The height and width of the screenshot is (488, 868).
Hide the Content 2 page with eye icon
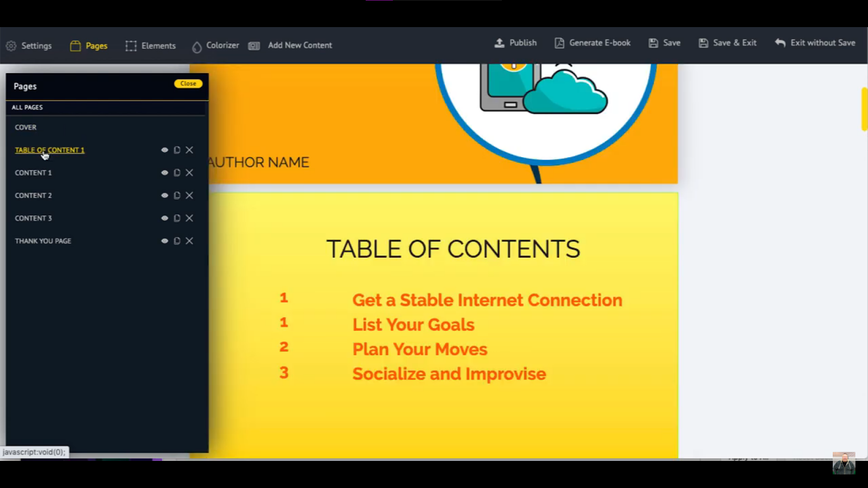tap(164, 196)
